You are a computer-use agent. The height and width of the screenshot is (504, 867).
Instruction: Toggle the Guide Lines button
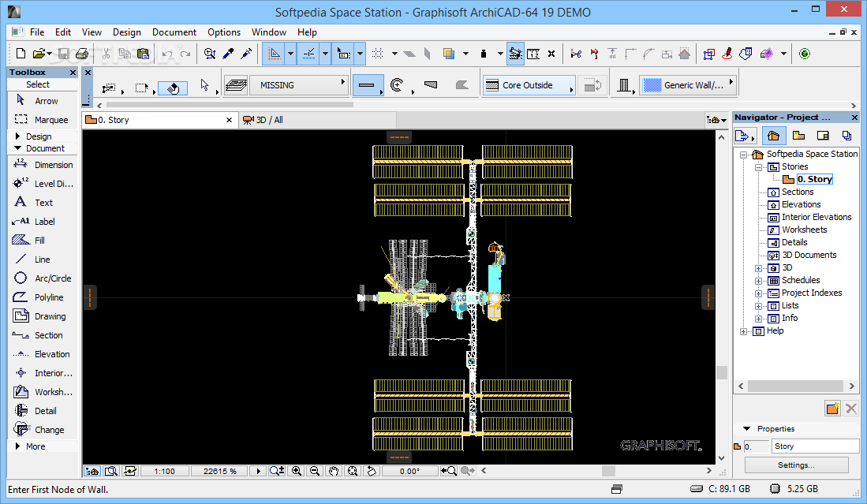point(275,54)
